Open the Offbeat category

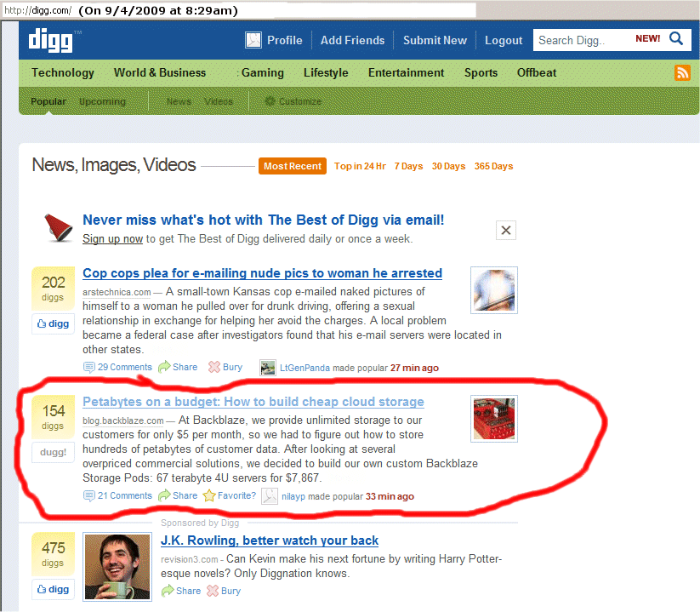[x=537, y=73]
